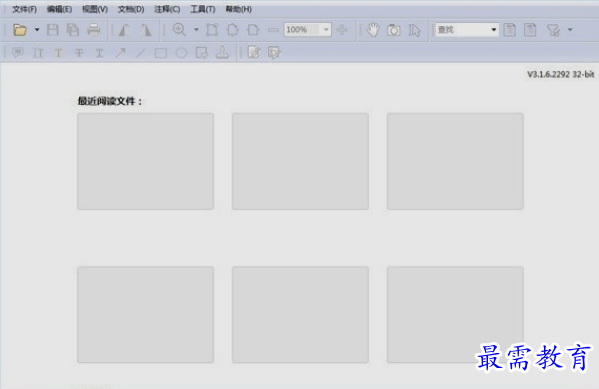Image resolution: width=599 pixels, height=389 pixels.
Task: Open the 查找 search history dropdown
Action: pos(494,29)
